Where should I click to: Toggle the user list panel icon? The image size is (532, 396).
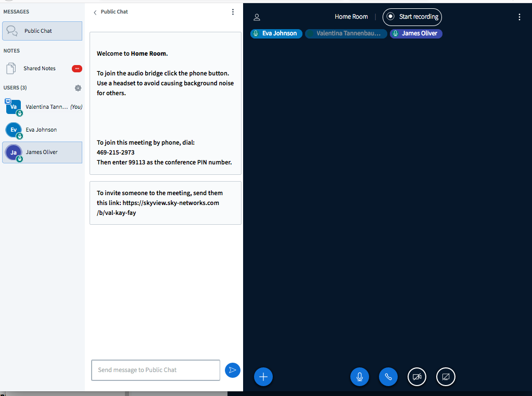pyautogui.click(x=257, y=17)
